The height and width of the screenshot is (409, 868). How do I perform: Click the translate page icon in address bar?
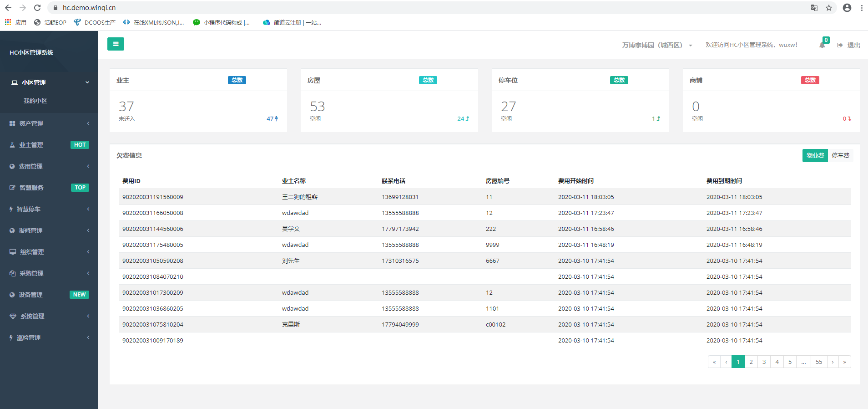[814, 8]
